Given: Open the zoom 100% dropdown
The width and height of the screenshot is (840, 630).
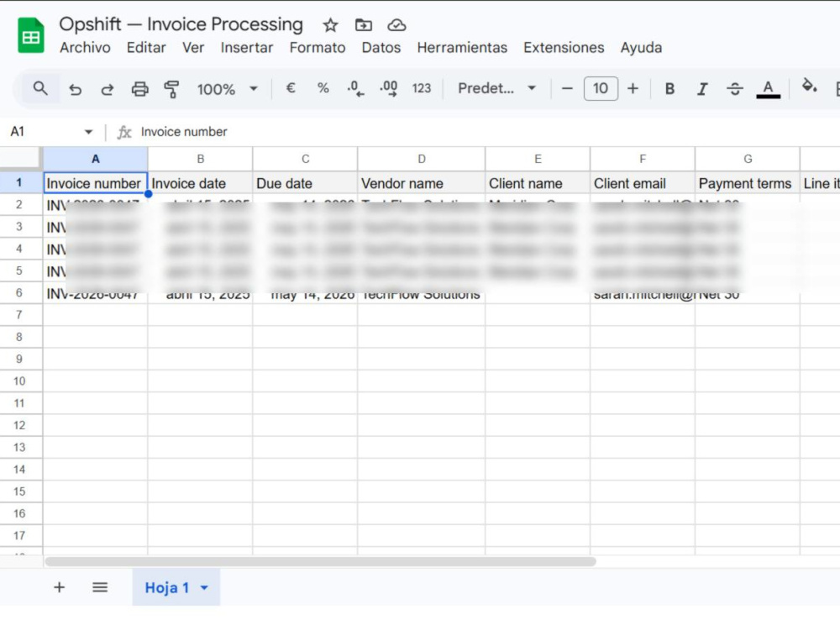Looking at the screenshot, I should click(227, 89).
